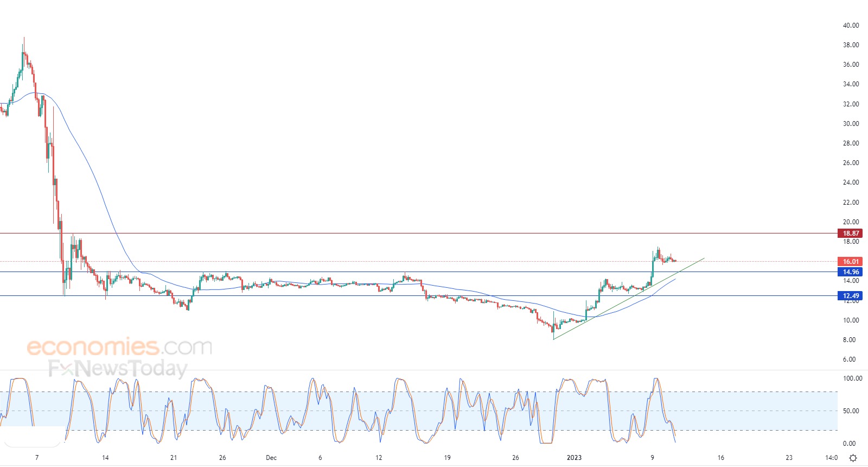Click the Dec label on time axis
This screenshot has height=467, width=868.
click(x=271, y=458)
